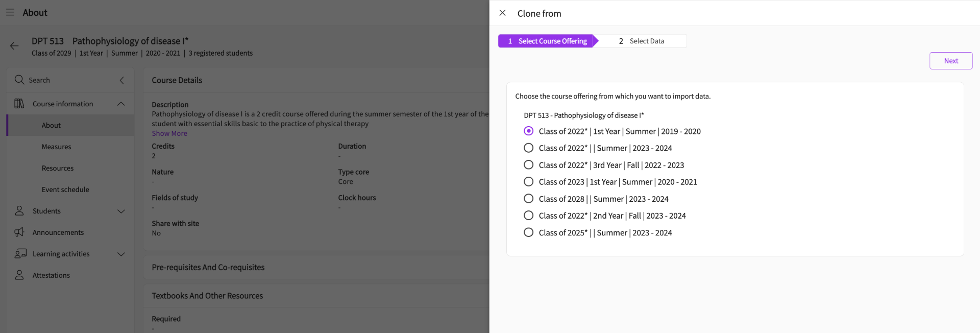The image size is (980, 333).
Task: Click the Next button
Action: 950,61
